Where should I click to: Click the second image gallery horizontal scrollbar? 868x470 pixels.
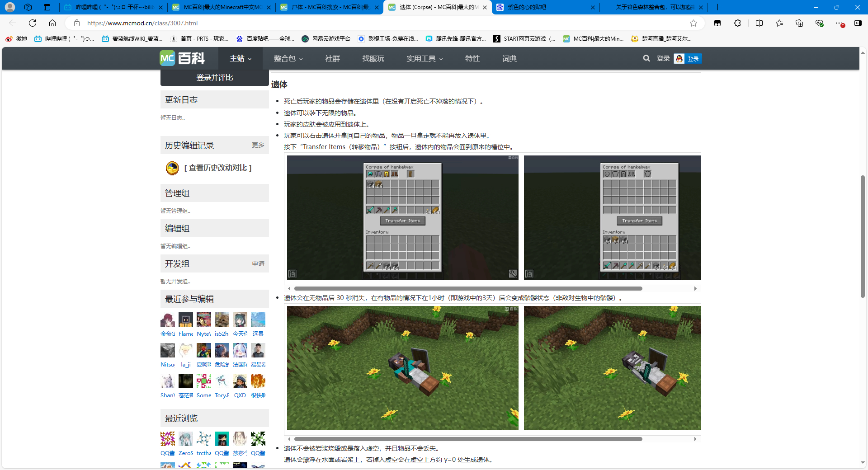pos(468,439)
